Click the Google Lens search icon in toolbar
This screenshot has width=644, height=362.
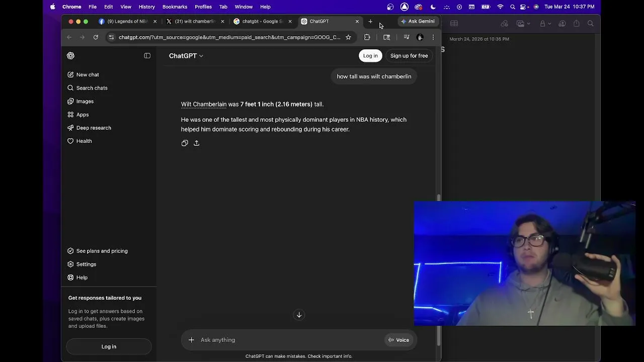[x=386, y=37]
